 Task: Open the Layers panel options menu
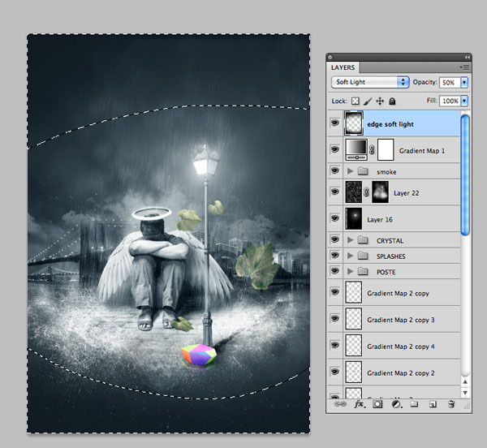point(463,67)
